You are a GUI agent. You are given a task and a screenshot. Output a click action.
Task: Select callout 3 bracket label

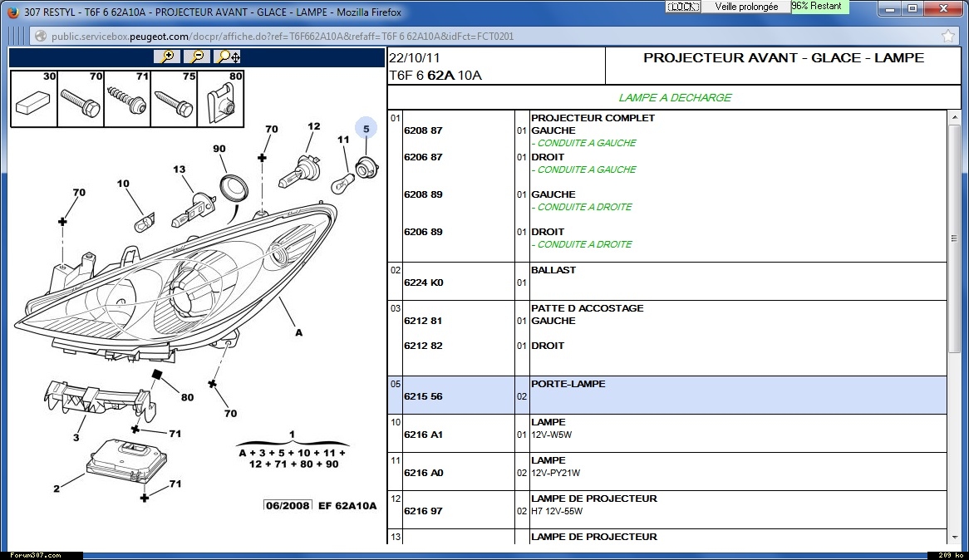point(76,438)
